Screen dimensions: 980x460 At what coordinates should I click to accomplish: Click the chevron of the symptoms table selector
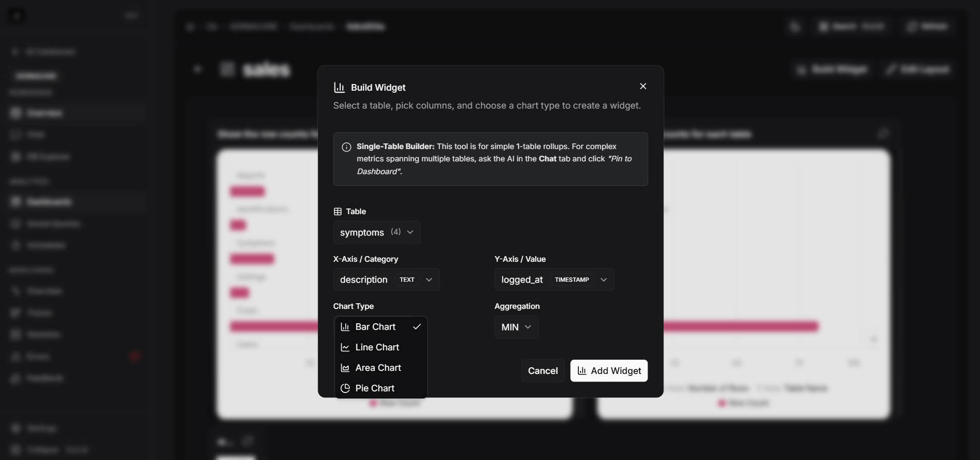[x=410, y=232]
